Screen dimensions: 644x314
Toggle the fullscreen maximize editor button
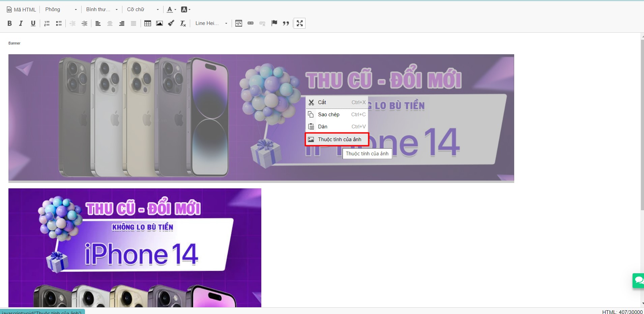tap(300, 23)
